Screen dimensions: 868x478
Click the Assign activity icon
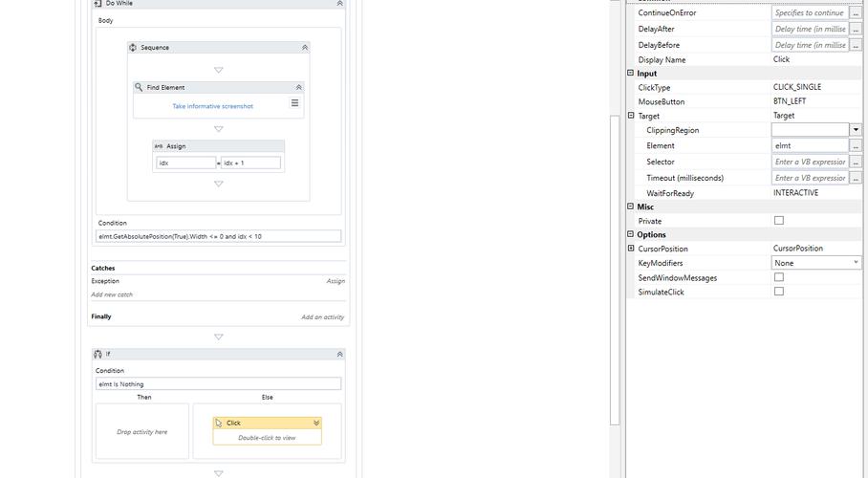click(159, 146)
